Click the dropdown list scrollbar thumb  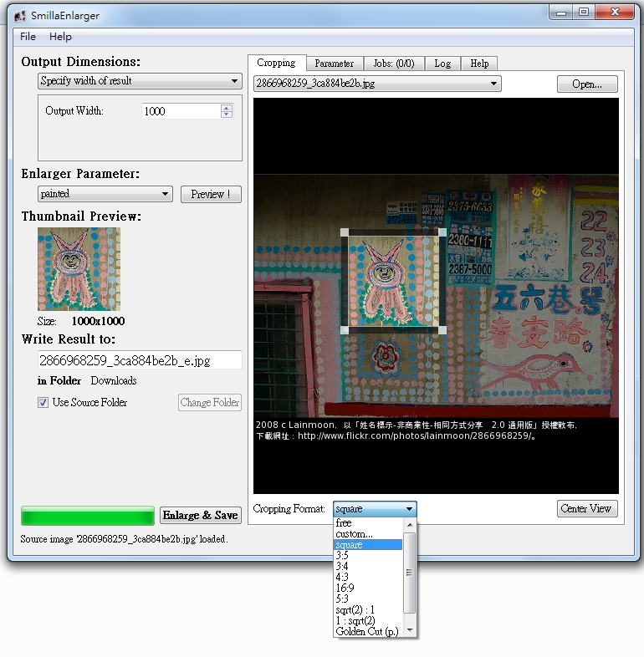coord(410,573)
